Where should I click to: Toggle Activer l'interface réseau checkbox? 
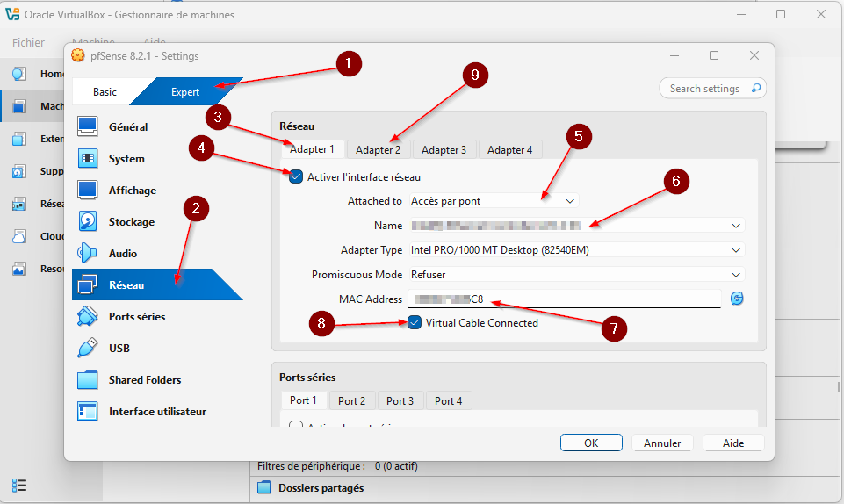pos(296,176)
